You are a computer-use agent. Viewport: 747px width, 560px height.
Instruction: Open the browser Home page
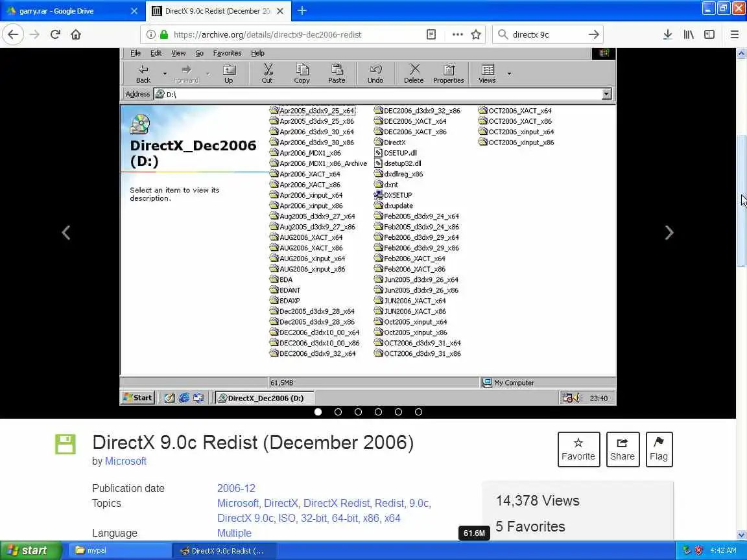click(76, 34)
